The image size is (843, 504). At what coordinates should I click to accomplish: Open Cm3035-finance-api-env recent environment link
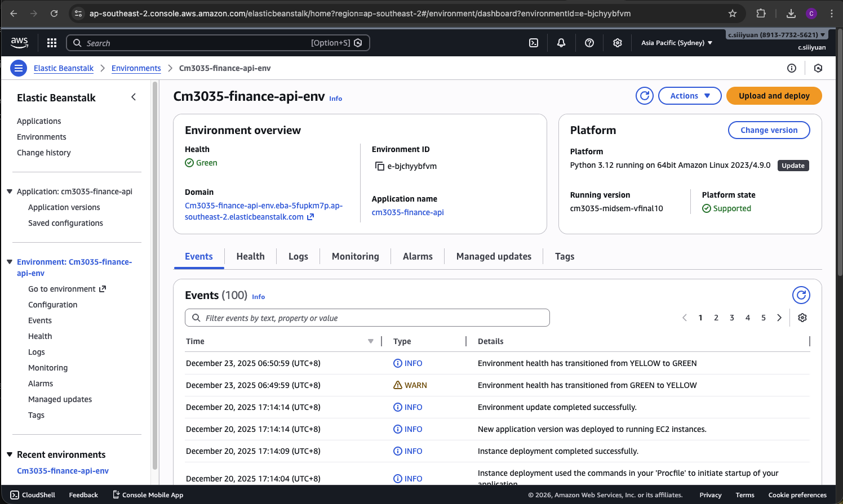pos(63,471)
